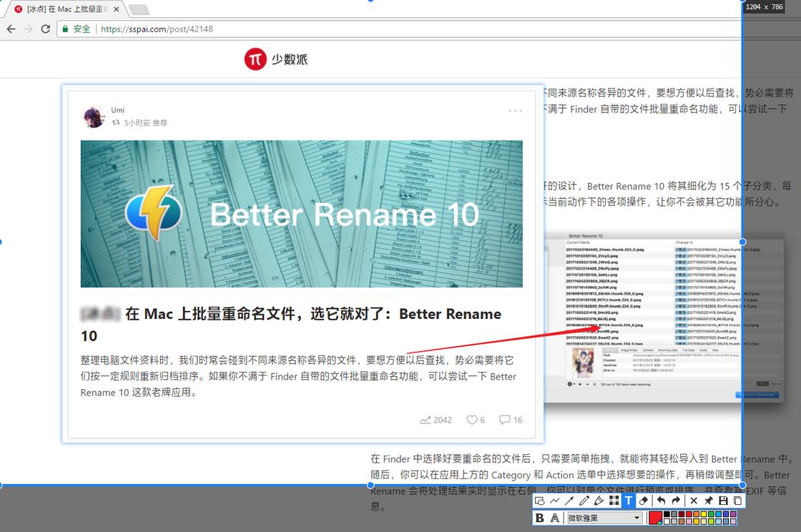
Task: Switch to the 在 Mac 上批量重命名 browser tab
Action: click(x=67, y=9)
